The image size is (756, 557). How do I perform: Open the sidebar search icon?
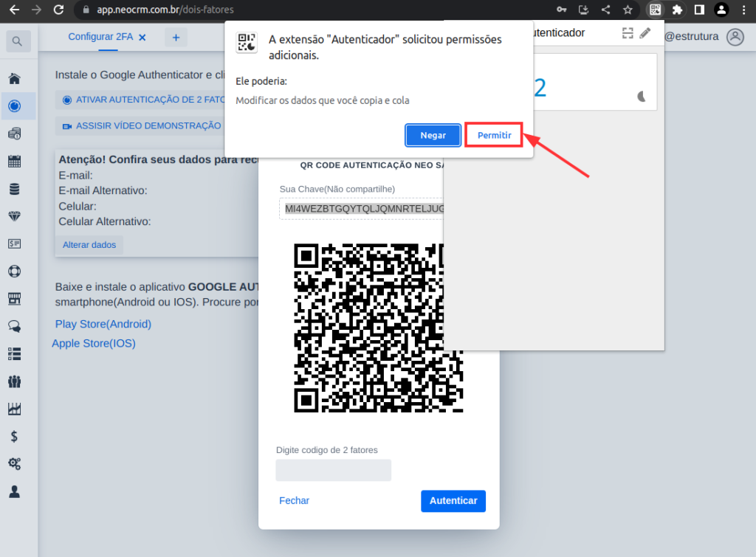(18, 41)
